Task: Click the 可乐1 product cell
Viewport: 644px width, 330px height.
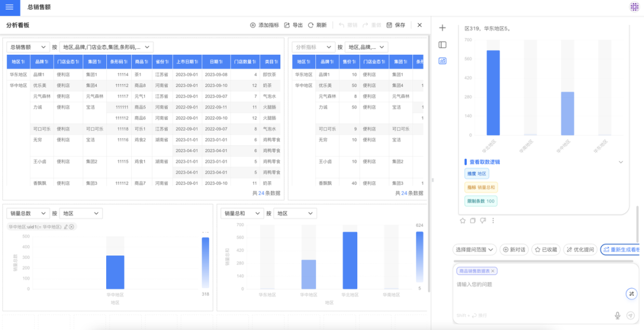Action: click(141, 129)
